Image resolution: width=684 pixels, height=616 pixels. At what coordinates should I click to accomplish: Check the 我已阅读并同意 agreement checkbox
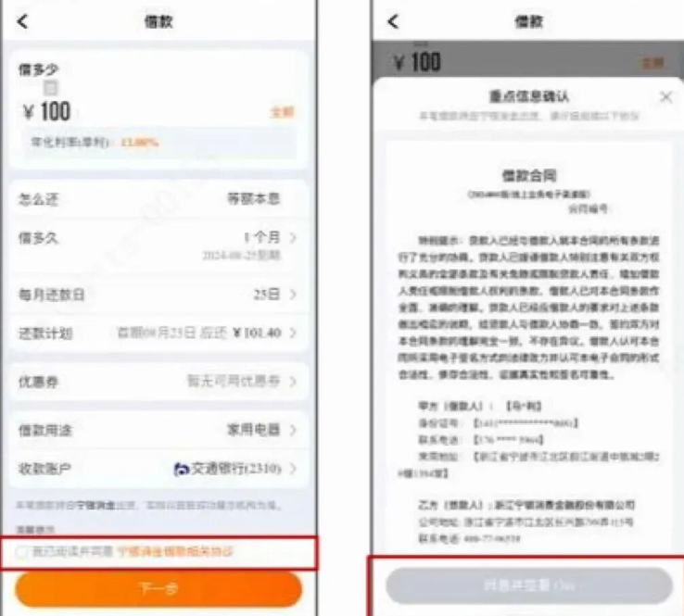coord(23,551)
